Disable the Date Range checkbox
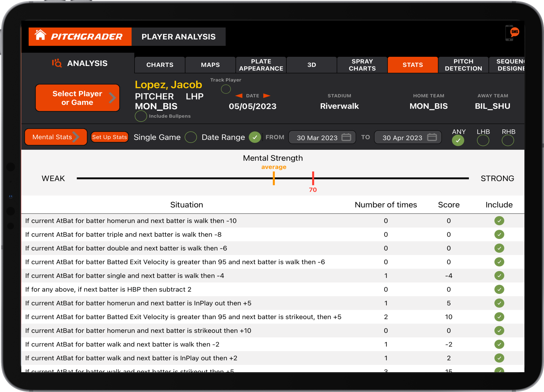The width and height of the screenshot is (544, 392). click(x=255, y=137)
